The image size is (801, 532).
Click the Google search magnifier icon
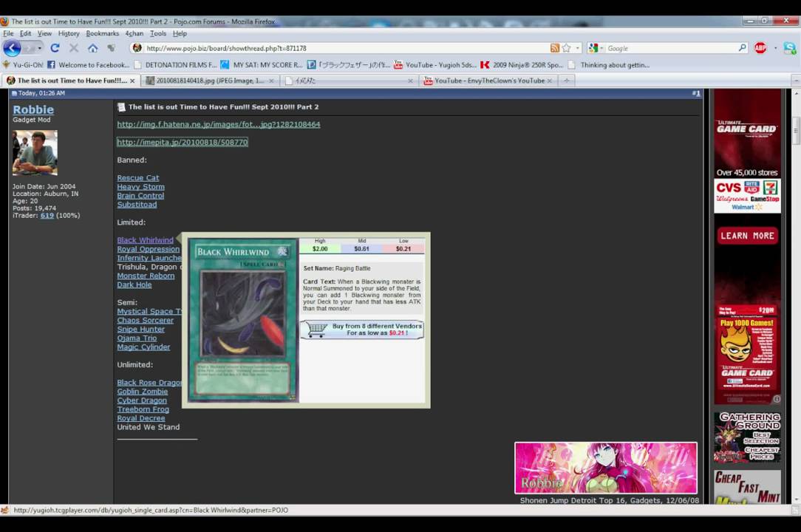tap(742, 47)
